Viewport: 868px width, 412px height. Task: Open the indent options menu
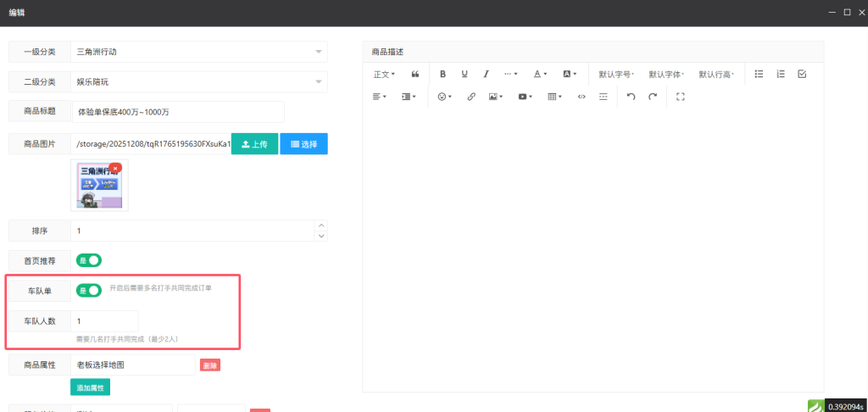409,97
